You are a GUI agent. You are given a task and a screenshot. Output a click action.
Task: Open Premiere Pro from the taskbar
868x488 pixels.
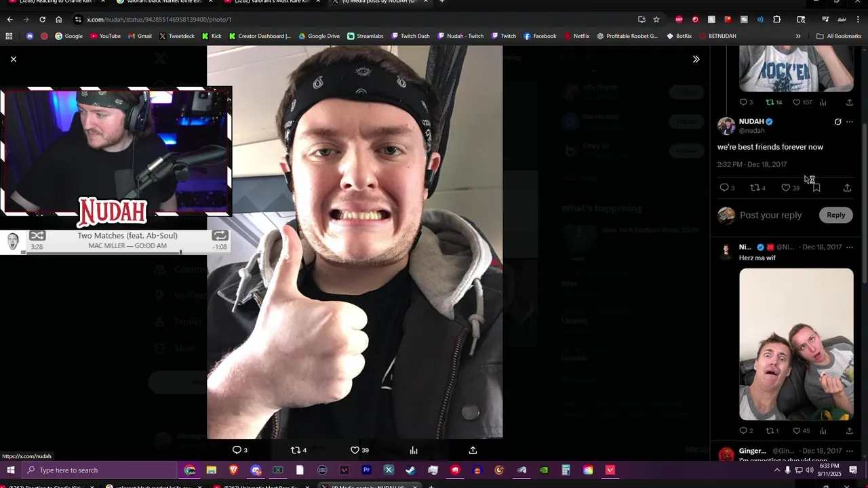point(366,470)
